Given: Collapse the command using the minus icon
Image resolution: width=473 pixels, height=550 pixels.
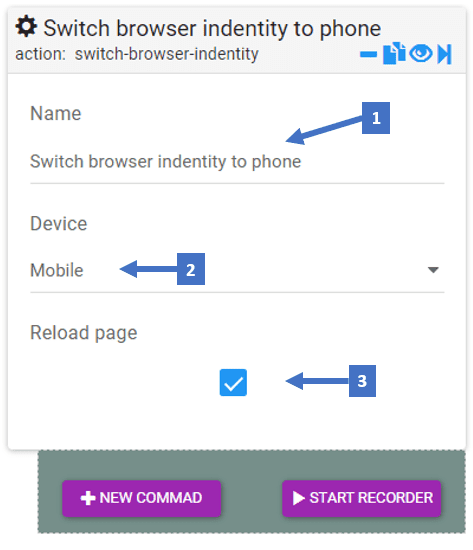Looking at the screenshot, I should pos(368,54).
